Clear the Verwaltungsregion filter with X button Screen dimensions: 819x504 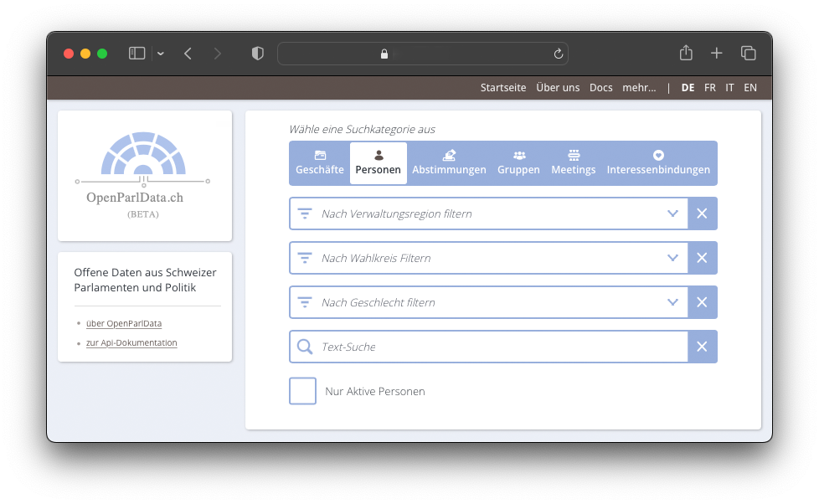(702, 213)
